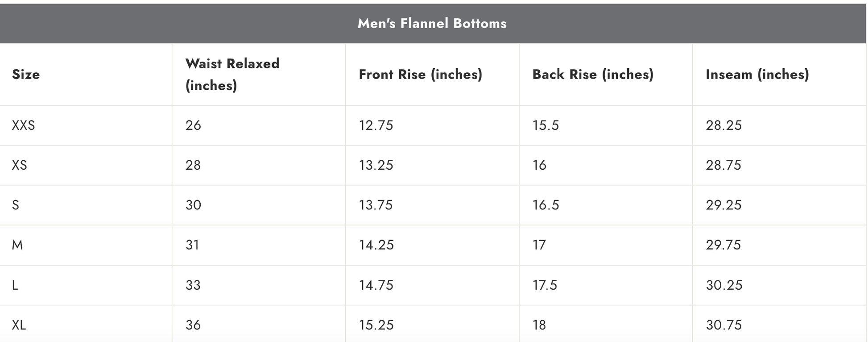Click back rise value 16.5
The height and width of the screenshot is (342, 868).
(x=546, y=205)
